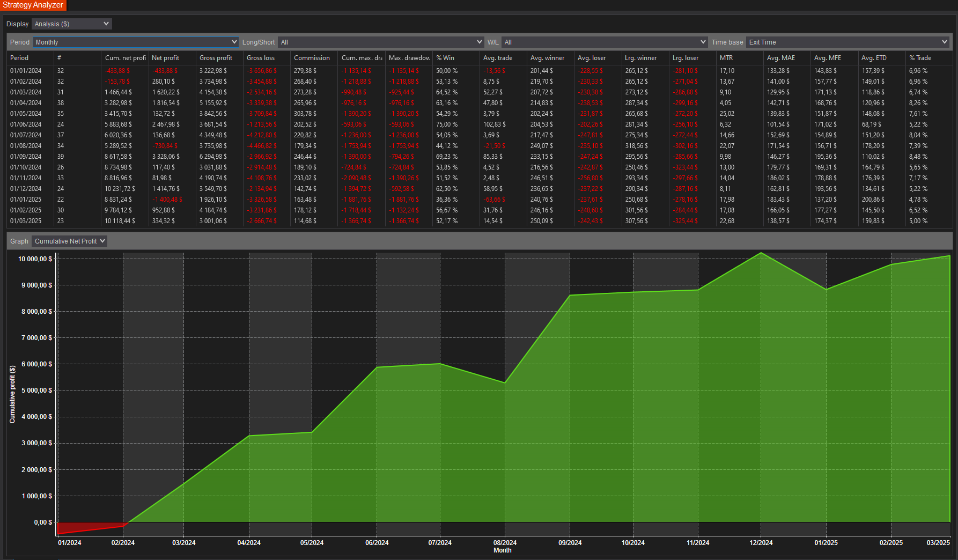Open the Display Analysis ($) dropdown
This screenshot has height=560, width=958.
(x=71, y=24)
